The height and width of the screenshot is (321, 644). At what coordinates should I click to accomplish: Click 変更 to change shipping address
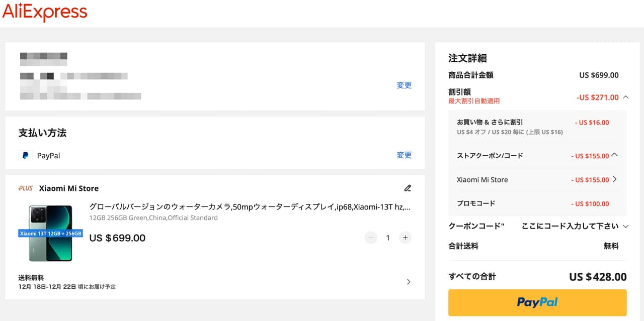[404, 85]
